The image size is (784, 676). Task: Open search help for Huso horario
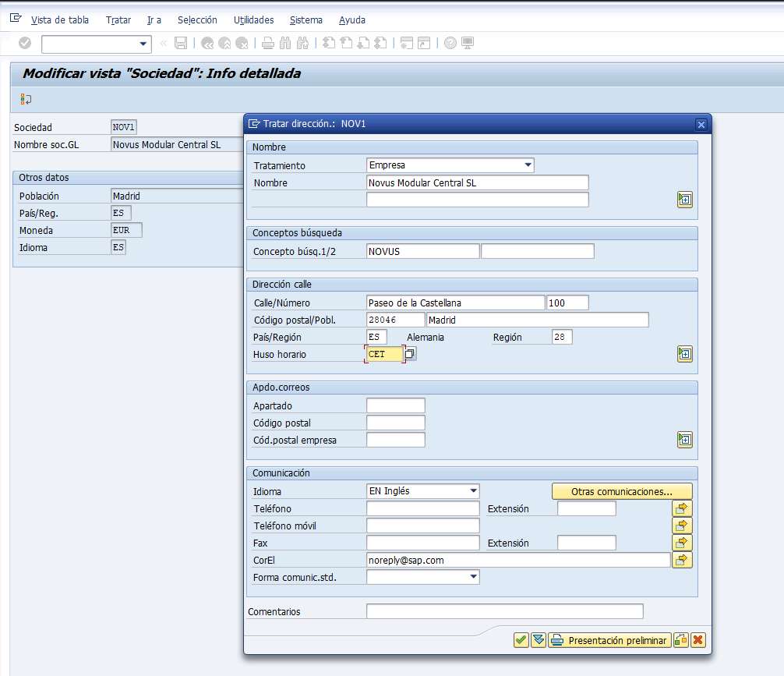[409, 354]
